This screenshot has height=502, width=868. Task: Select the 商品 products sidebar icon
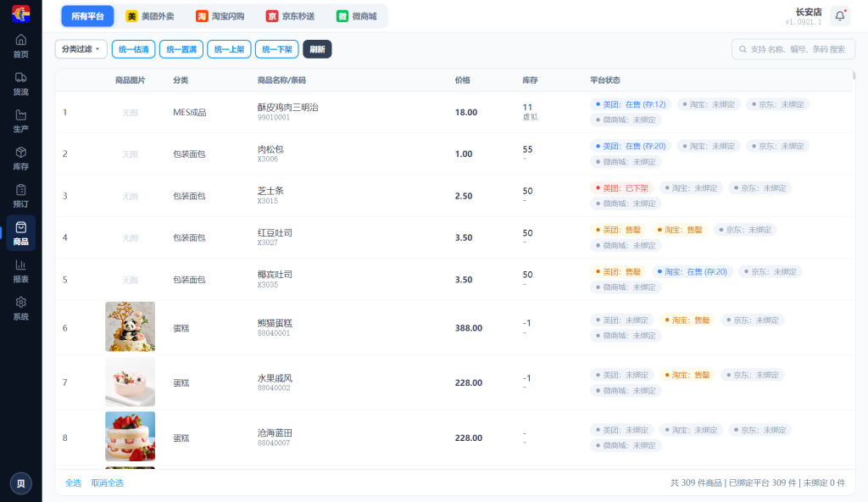point(21,233)
